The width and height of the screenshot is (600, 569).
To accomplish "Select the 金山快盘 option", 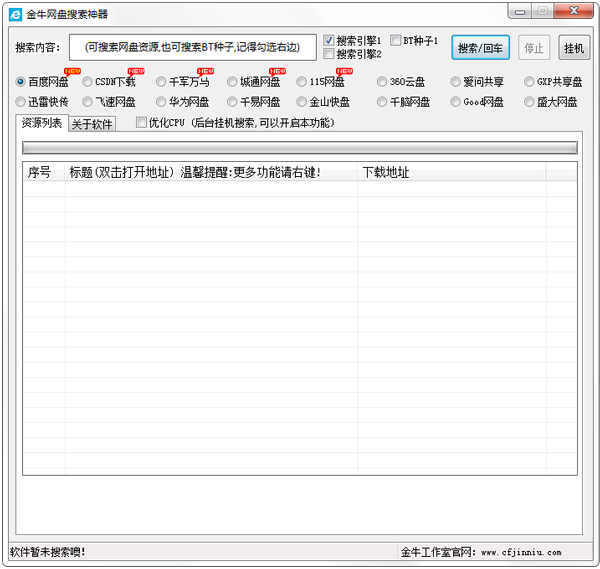I will (302, 102).
